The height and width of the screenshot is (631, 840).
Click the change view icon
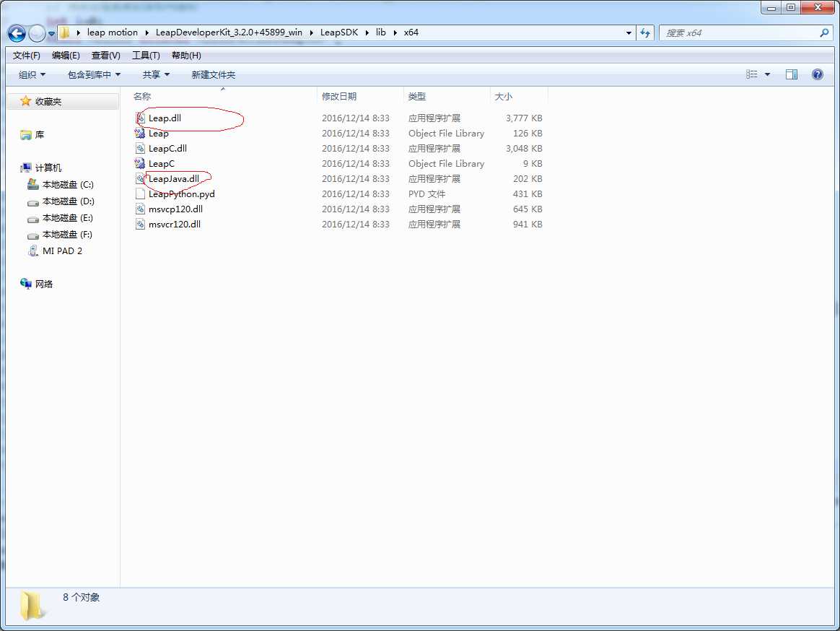point(752,74)
